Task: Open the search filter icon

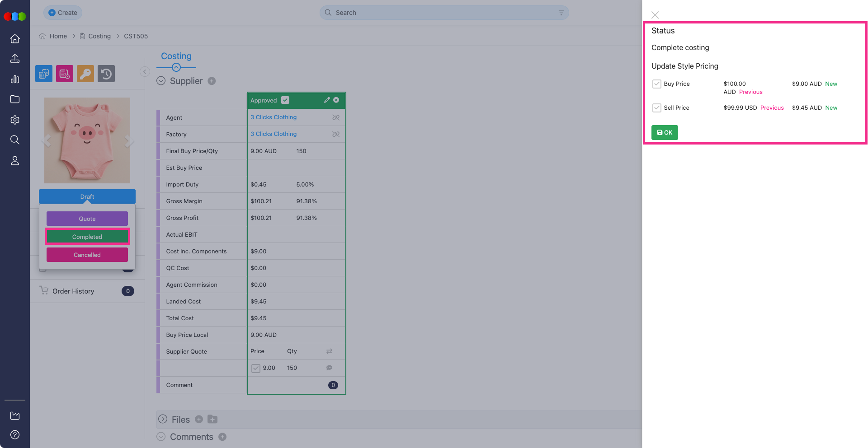Action: point(561,13)
